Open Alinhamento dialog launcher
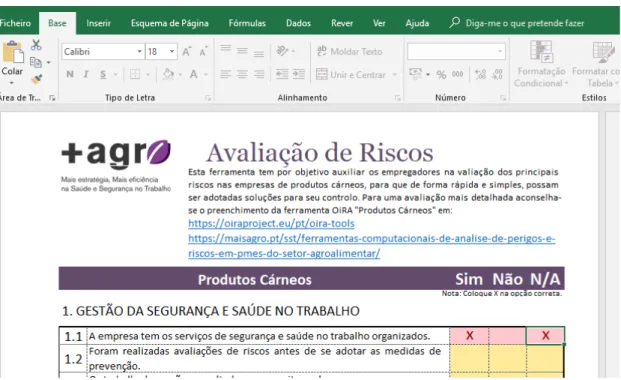Screen dimensions: 621x380 [x=398, y=98]
